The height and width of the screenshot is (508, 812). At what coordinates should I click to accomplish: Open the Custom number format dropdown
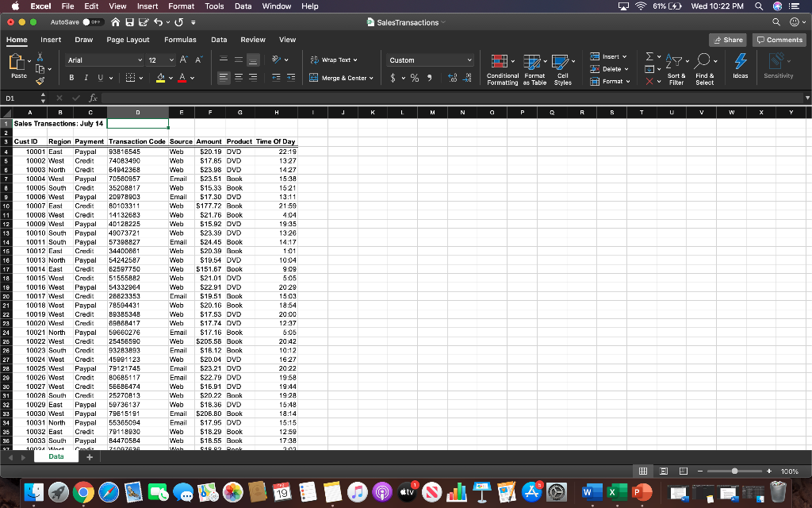[x=469, y=60]
